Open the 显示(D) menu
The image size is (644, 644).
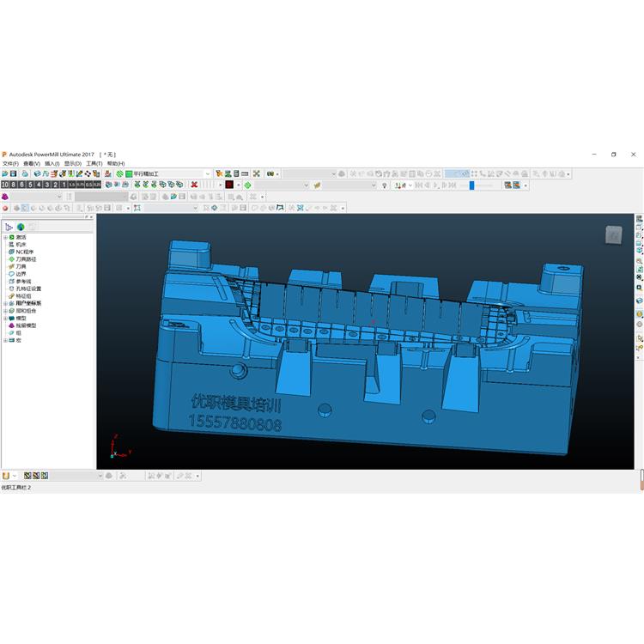click(x=73, y=163)
